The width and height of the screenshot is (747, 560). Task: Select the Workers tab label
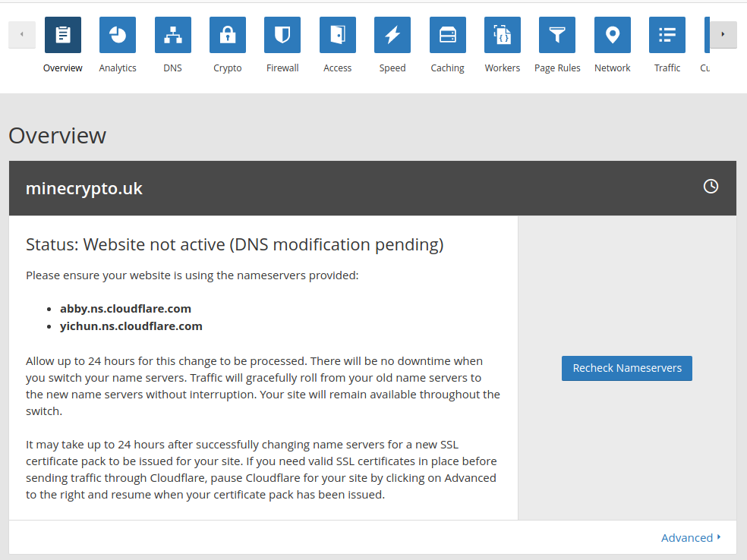[x=503, y=68]
